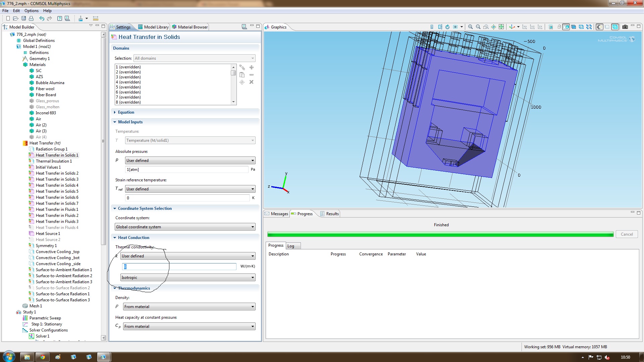Go to default 3D view
The image size is (644, 362).
coord(512,27)
